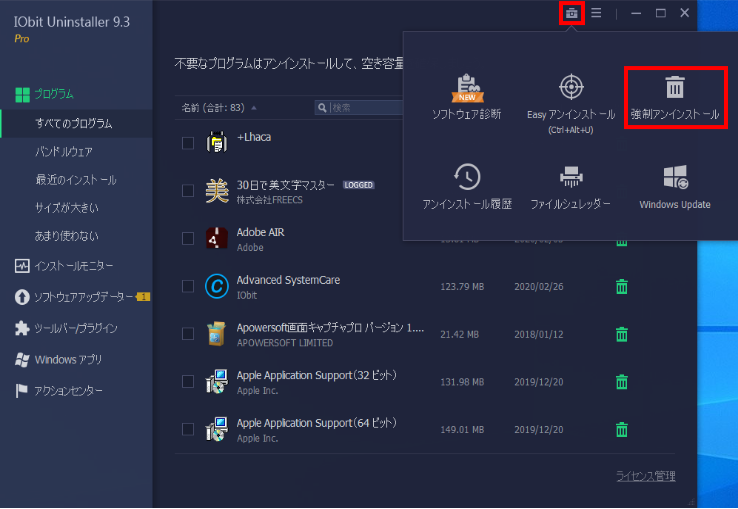The image size is (738, 509).
Task: Click trash icon for Apowersoft画面キャプチャプロ
Action: [x=622, y=334]
